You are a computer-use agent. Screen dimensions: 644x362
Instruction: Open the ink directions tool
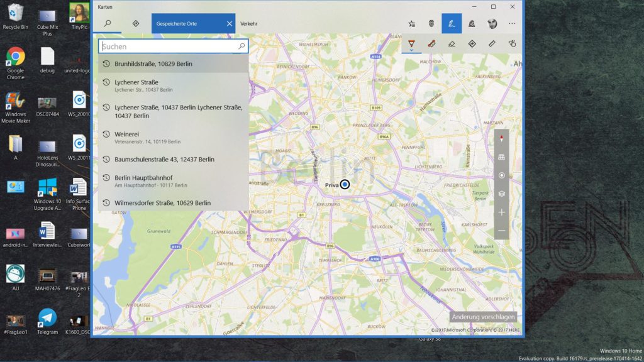click(x=472, y=44)
